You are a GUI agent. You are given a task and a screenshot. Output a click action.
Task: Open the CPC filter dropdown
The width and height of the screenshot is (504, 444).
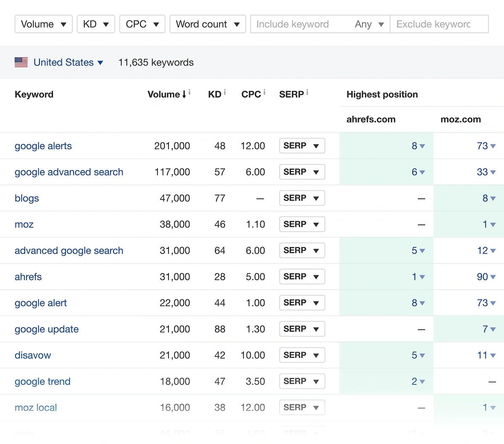click(142, 24)
